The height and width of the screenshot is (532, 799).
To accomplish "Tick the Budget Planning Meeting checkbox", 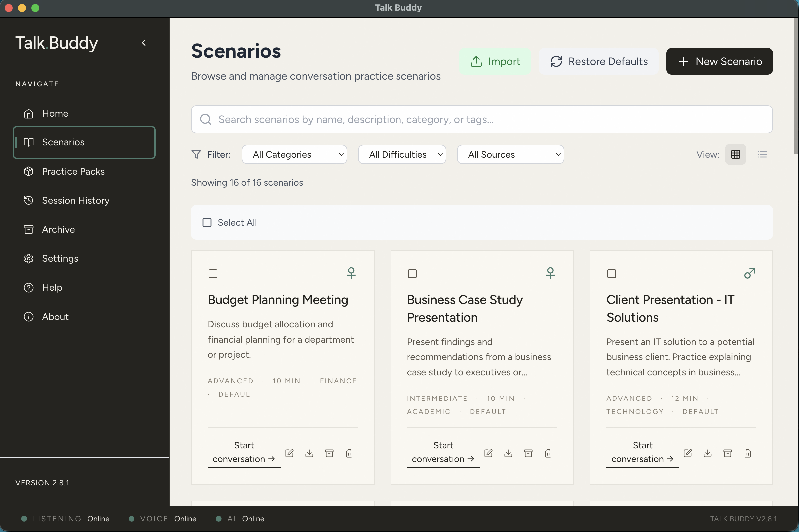I will [213, 274].
